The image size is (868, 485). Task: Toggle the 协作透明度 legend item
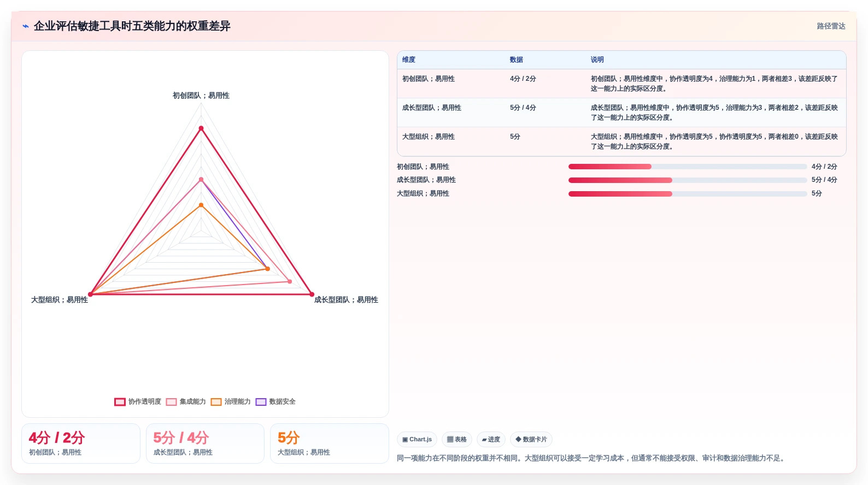coord(138,401)
